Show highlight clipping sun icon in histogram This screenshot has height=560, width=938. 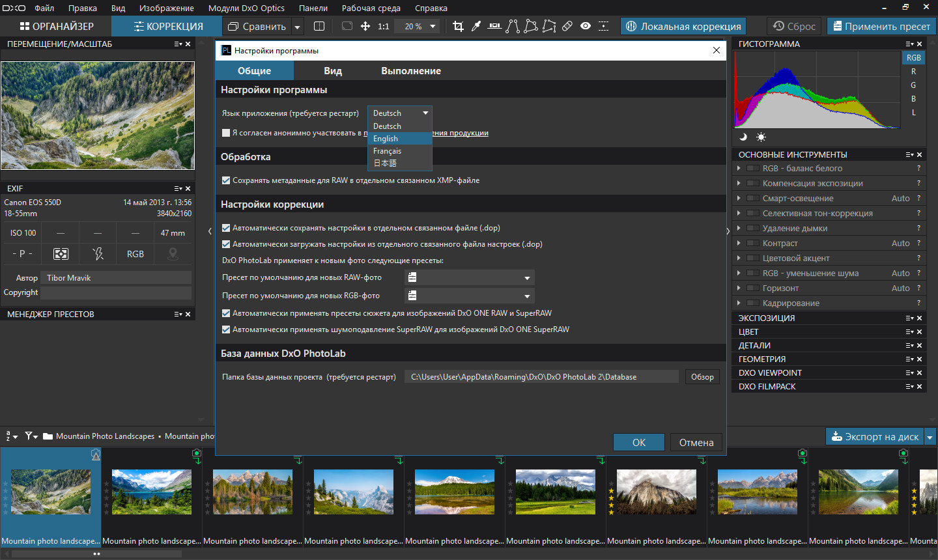[x=761, y=137]
